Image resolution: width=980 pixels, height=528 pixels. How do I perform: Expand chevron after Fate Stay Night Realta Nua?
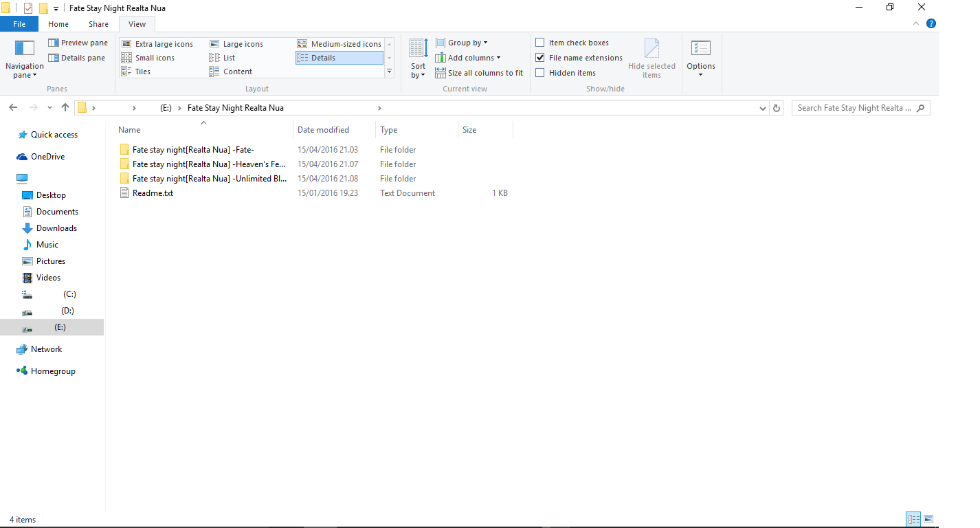379,108
